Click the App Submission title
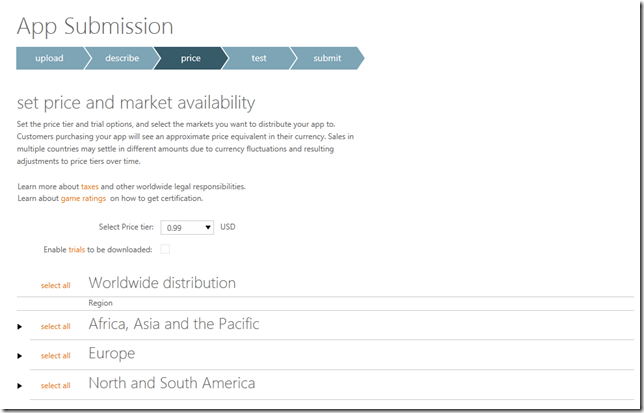 95,27
